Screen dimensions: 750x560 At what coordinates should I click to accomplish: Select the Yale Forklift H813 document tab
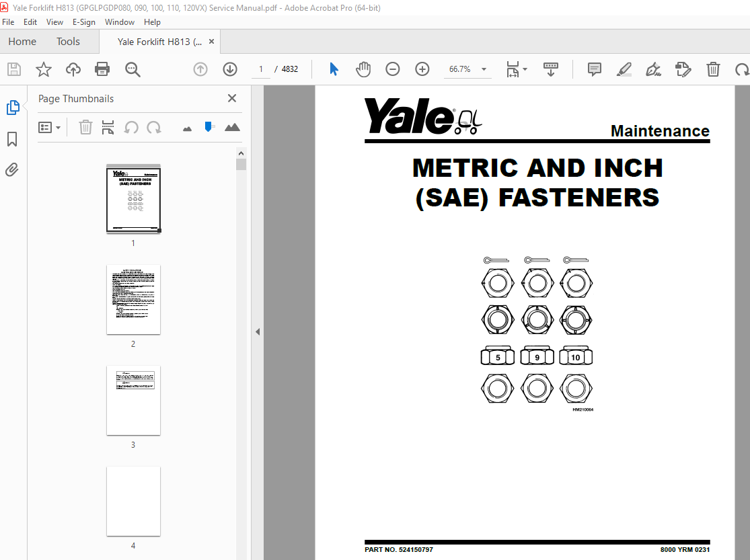point(159,42)
